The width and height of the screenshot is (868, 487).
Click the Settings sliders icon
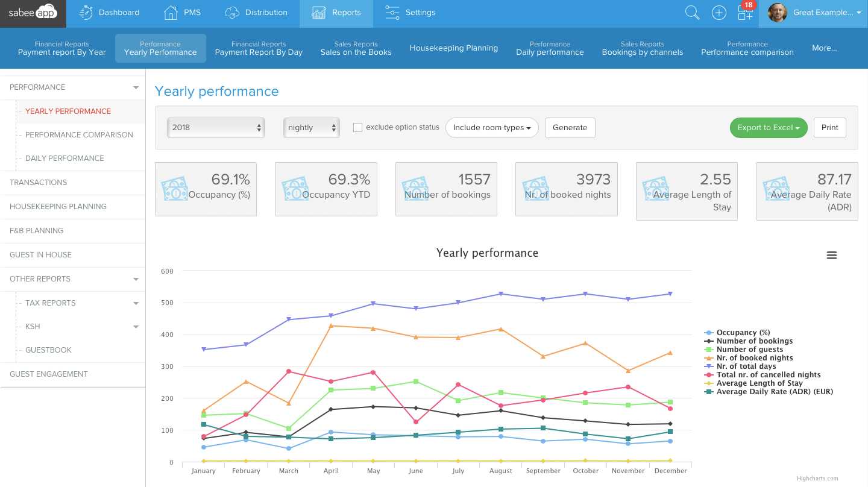pos(392,13)
